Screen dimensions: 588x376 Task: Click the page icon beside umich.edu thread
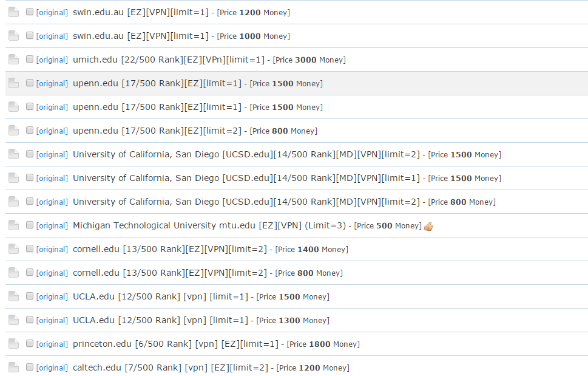pyautogui.click(x=13, y=60)
